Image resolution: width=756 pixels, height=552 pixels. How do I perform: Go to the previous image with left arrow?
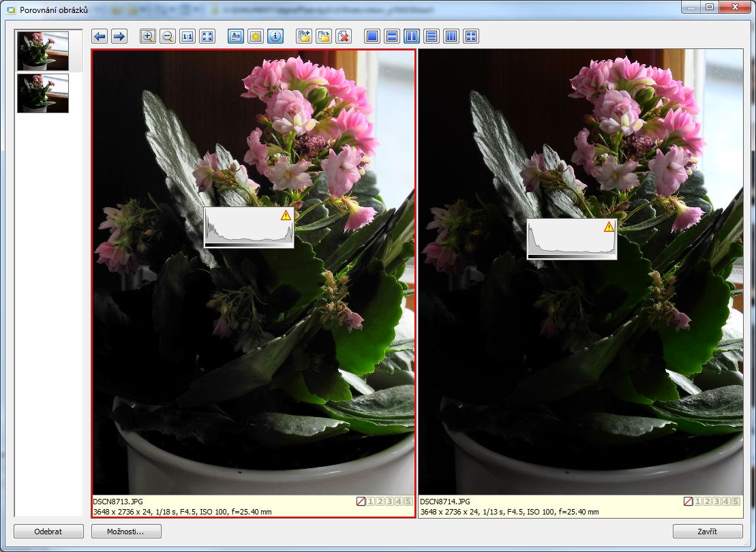click(100, 37)
